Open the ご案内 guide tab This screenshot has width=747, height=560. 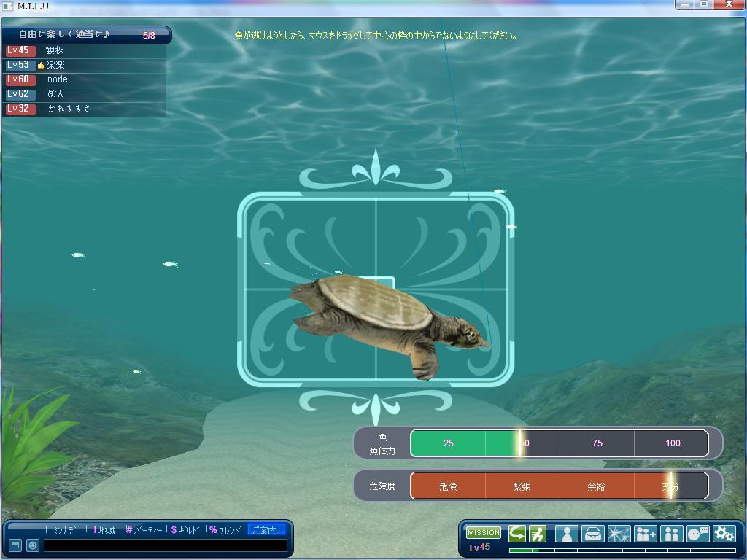[265, 530]
